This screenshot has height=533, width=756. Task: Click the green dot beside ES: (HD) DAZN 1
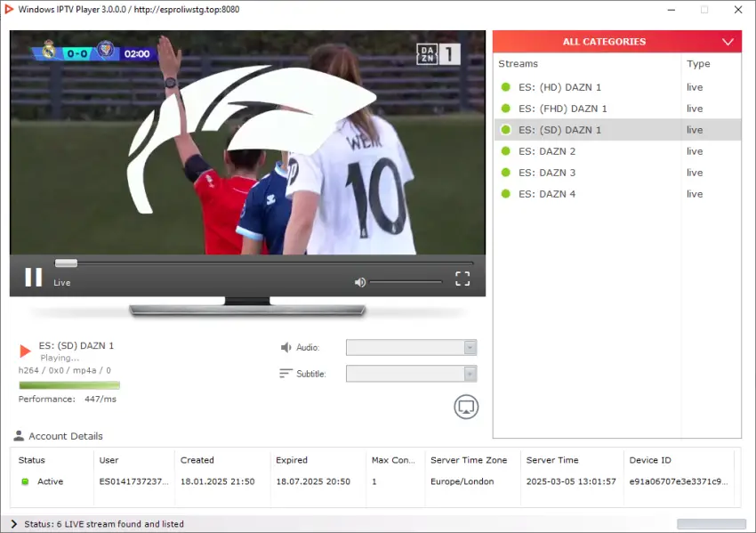click(506, 87)
